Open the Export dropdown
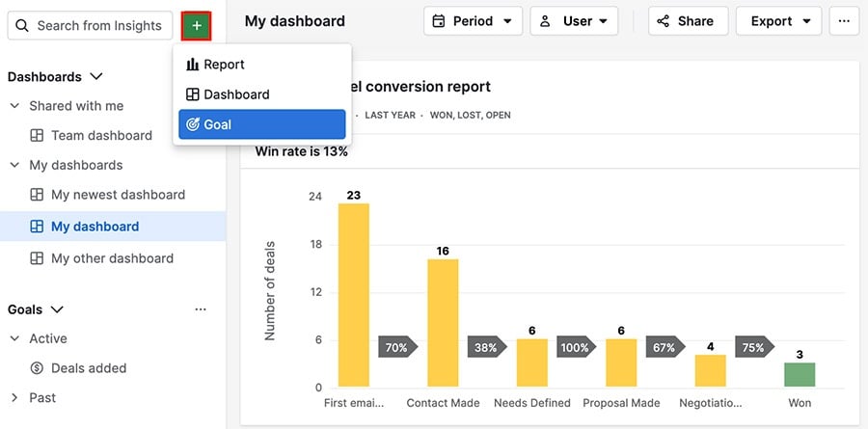This screenshot has width=868, height=429. (778, 21)
